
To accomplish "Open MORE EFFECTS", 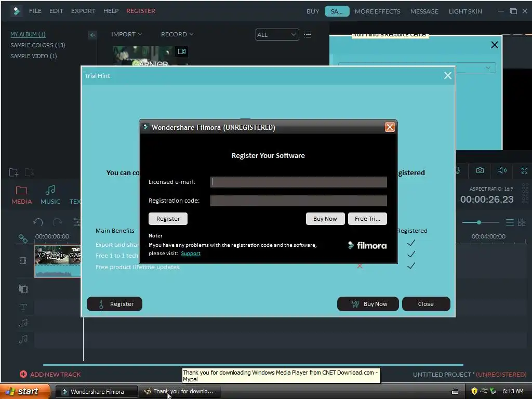I will pyautogui.click(x=377, y=11).
